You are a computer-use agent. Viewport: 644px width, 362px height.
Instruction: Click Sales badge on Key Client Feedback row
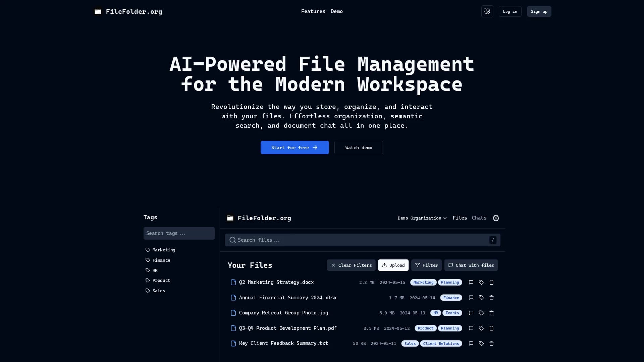point(410,344)
